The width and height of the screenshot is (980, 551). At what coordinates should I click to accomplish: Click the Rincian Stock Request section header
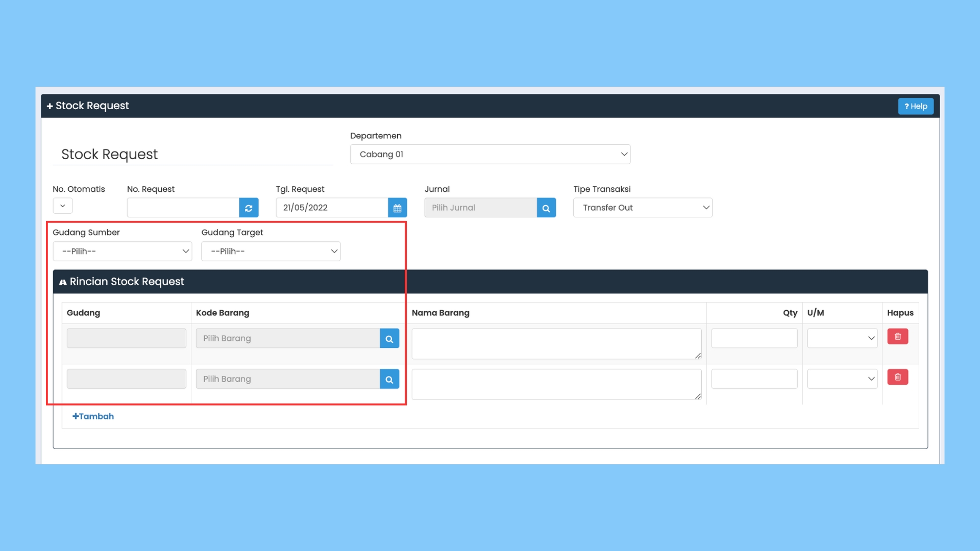490,282
